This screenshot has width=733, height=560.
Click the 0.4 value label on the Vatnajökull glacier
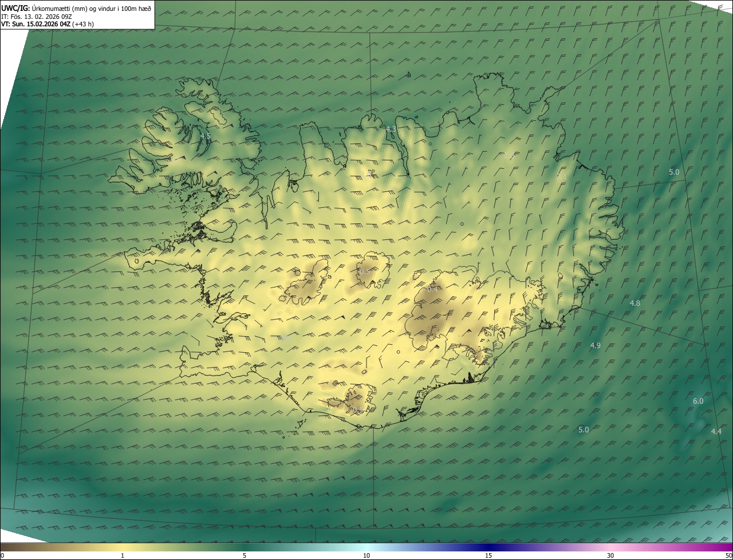433,289
